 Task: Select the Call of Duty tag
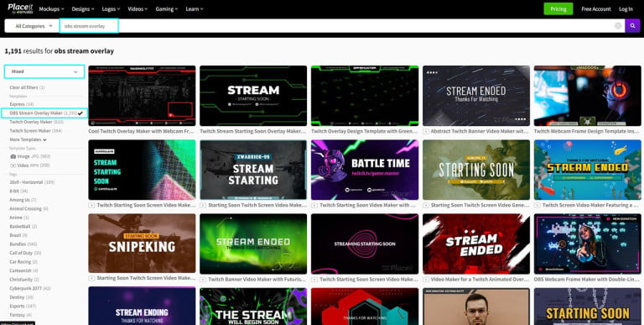[25, 253]
